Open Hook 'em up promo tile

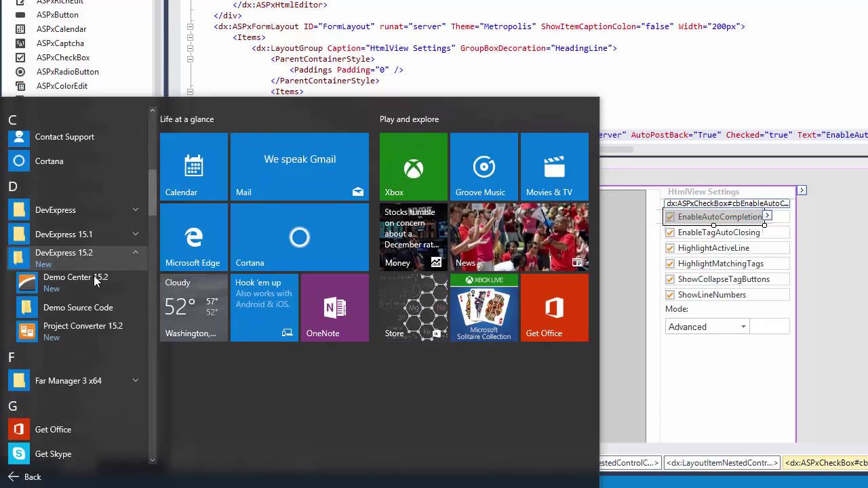(x=264, y=308)
